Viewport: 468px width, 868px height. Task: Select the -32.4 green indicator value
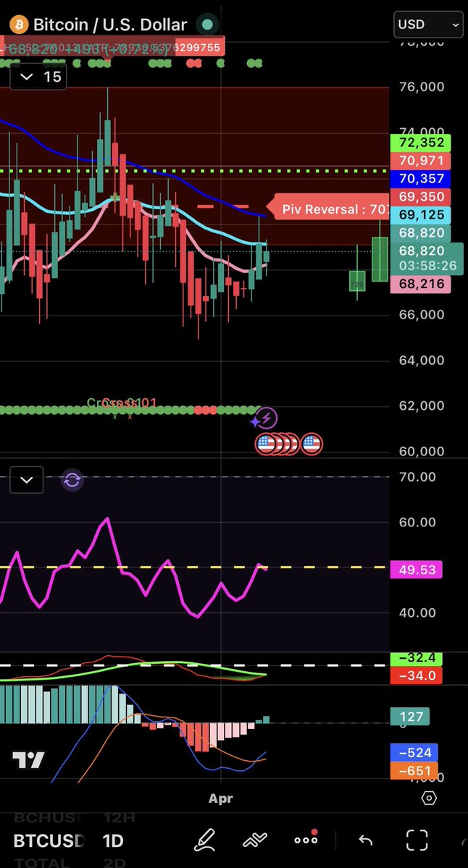coord(416,659)
